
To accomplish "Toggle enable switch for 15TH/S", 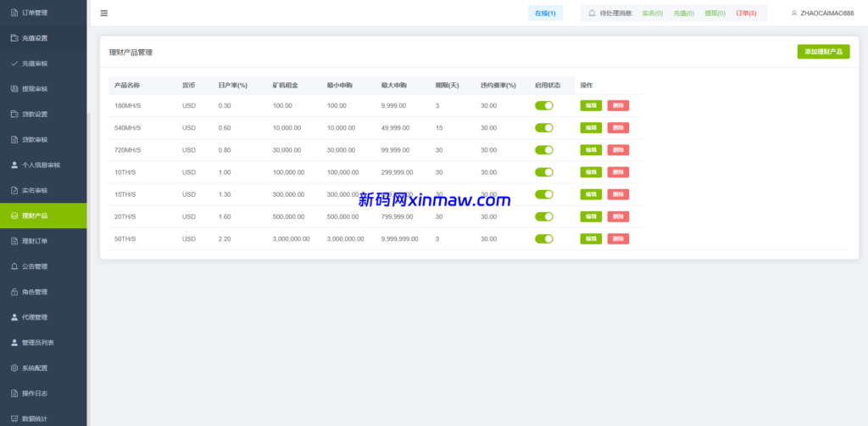I will (x=543, y=194).
